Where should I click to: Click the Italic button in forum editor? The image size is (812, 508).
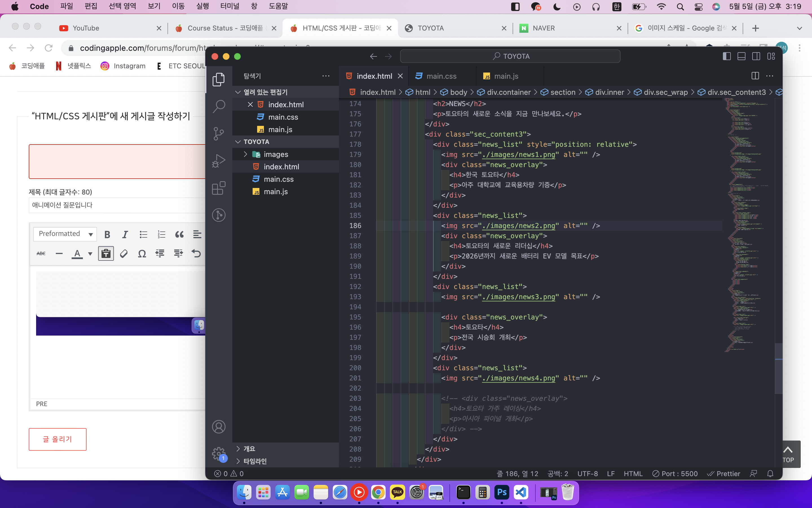pyautogui.click(x=125, y=234)
